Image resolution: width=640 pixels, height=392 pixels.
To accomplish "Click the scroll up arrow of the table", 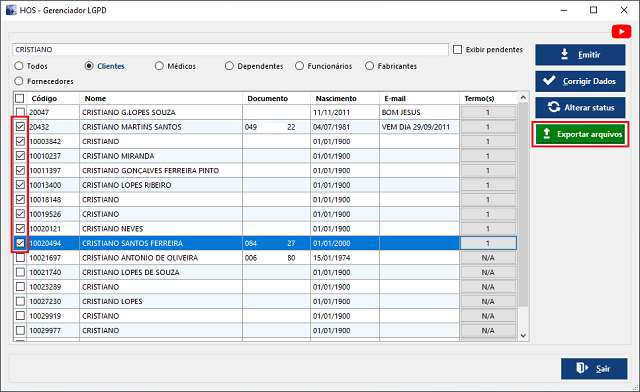I will 523,98.
